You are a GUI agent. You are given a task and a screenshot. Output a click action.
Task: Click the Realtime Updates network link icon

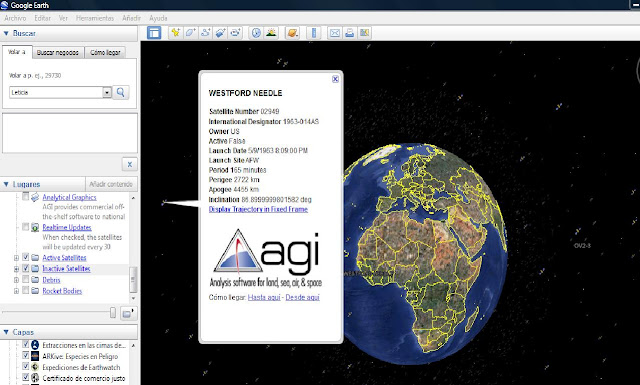[35, 227]
